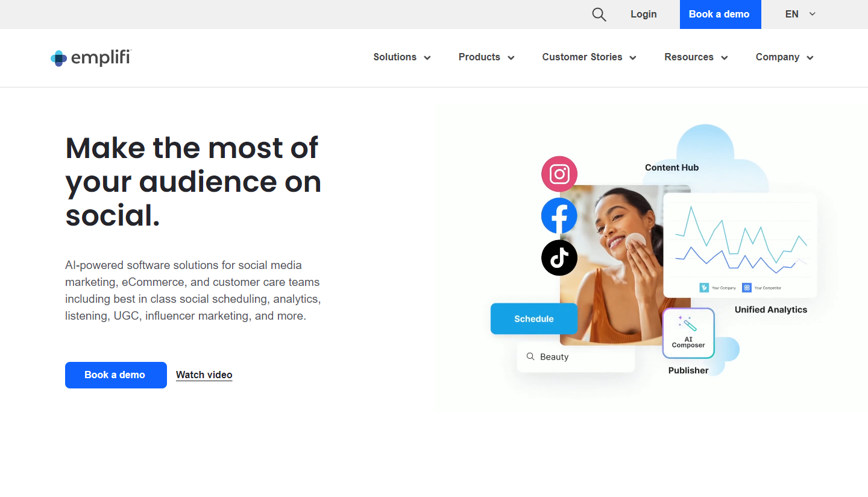Screen dimensions: 868x497
Task: Select the analytics line chart card
Action: (740, 245)
